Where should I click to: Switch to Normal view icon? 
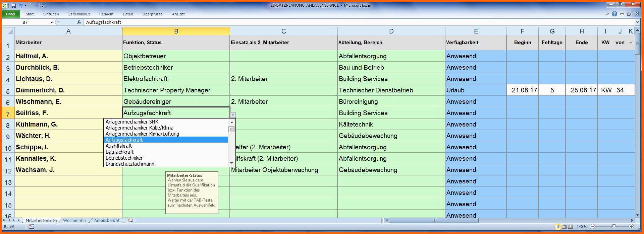point(558,227)
